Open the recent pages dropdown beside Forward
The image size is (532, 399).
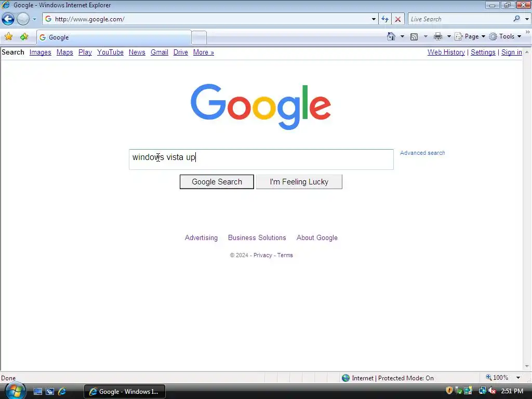(x=34, y=19)
